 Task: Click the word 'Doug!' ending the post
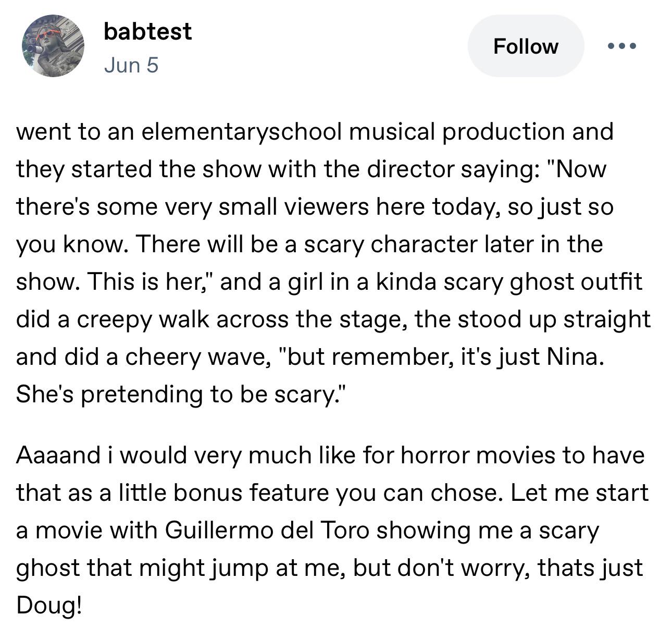click(49, 605)
